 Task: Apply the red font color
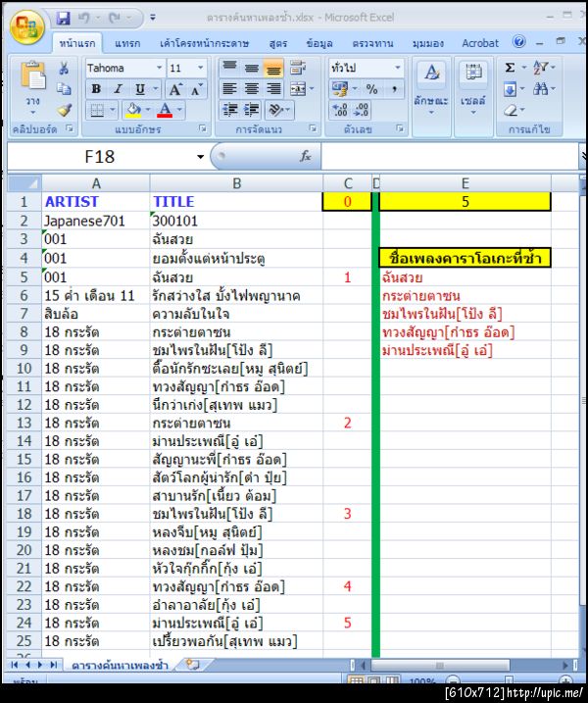pyautogui.click(x=165, y=110)
